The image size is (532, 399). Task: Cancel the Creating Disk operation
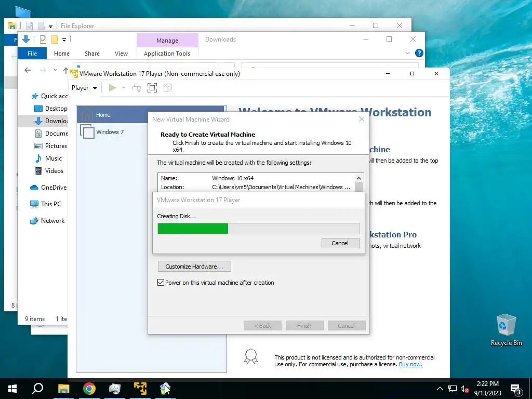click(x=340, y=243)
